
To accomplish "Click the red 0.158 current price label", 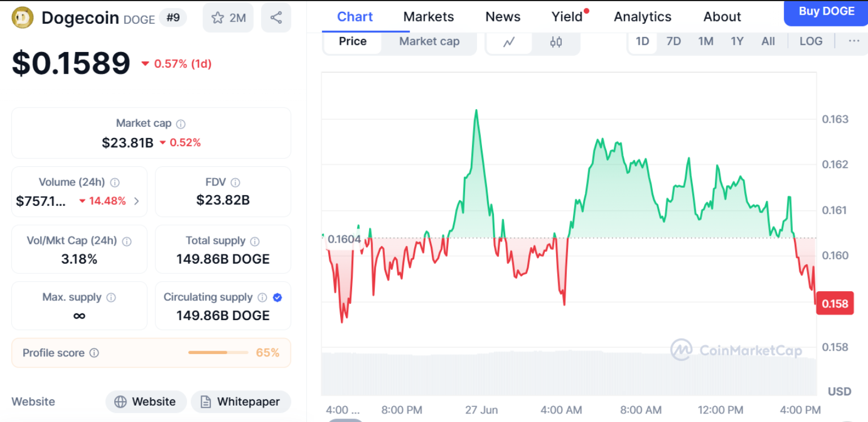I will pos(835,304).
